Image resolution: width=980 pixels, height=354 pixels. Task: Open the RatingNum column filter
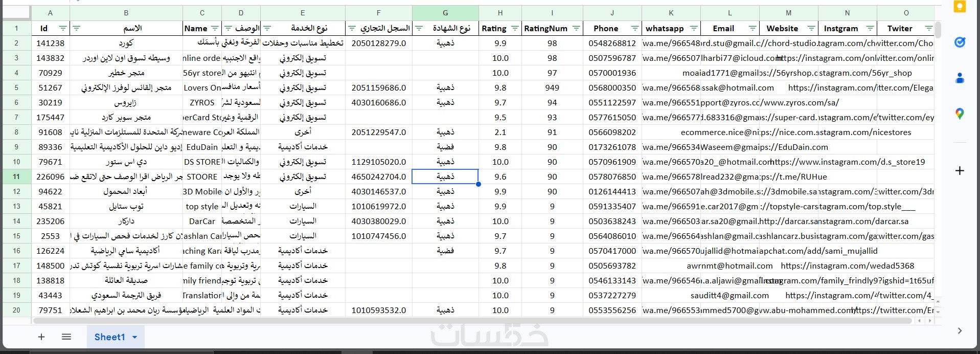576,28
